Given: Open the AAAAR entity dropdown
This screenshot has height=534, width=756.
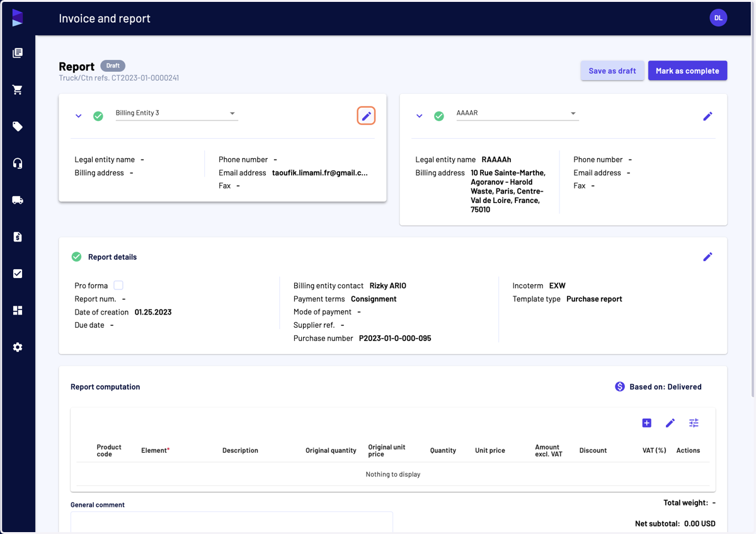Looking at the screenshot, I should coord(517,113).
